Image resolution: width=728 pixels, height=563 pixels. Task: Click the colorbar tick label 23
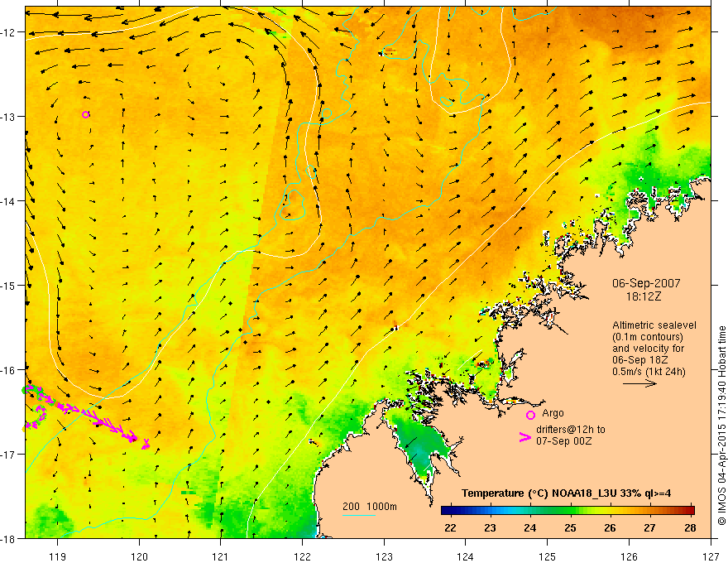(490, 527)
